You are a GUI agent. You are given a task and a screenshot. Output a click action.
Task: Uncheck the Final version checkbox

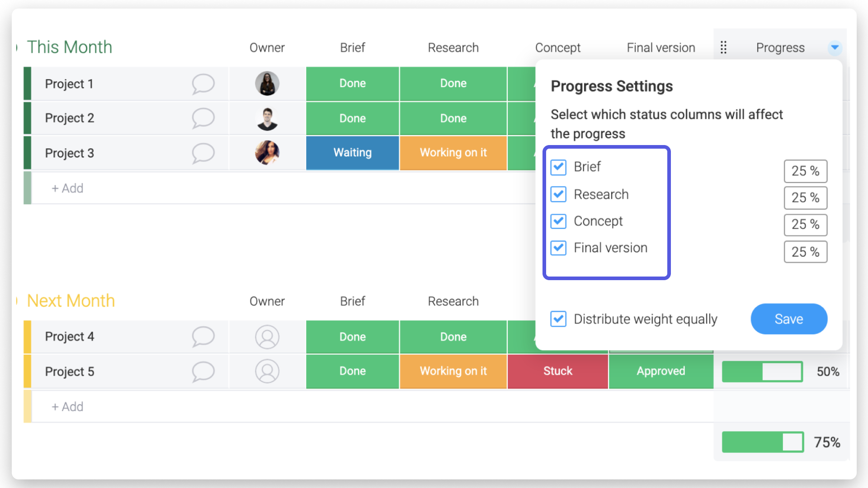(559, 248)
